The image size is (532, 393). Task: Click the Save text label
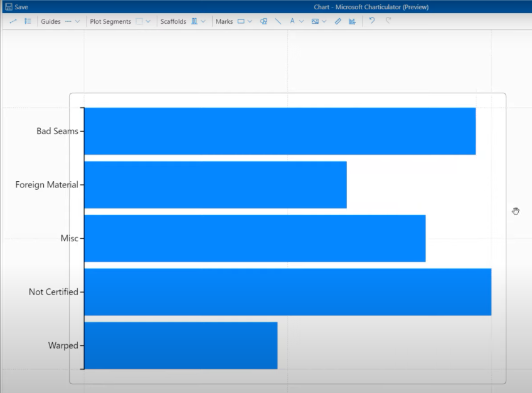pyautogui.click(x=21, y=7)
